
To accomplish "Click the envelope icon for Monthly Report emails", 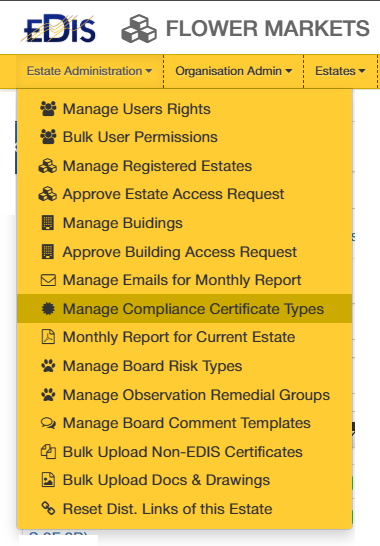I will point(48,280).
